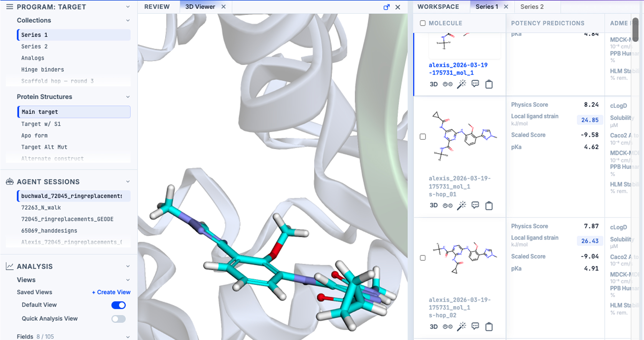This screenshot has height=340, width=644.
Task: Close the viewer panel with the X icon
Action: click(x=398, y=7)
